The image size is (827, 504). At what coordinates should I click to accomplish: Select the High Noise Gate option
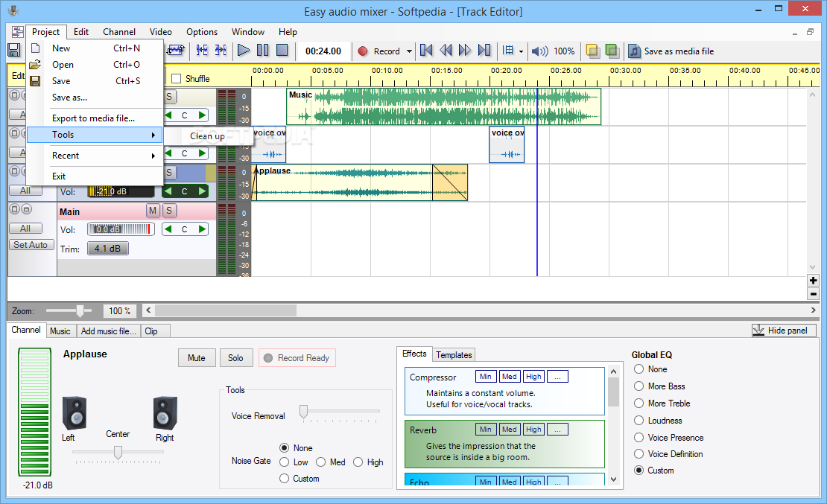(358, 462)
